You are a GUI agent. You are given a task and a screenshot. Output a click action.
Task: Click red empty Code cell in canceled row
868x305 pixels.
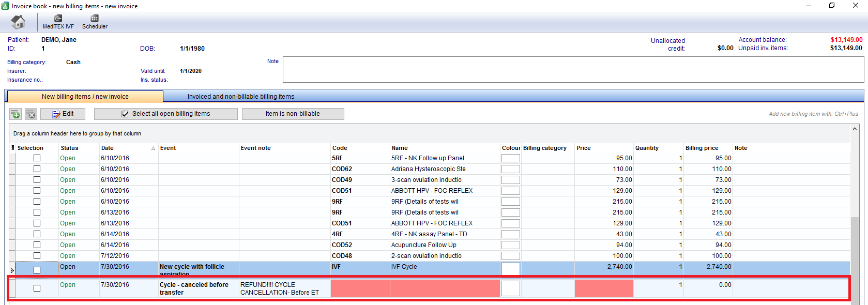pos(360,288)
